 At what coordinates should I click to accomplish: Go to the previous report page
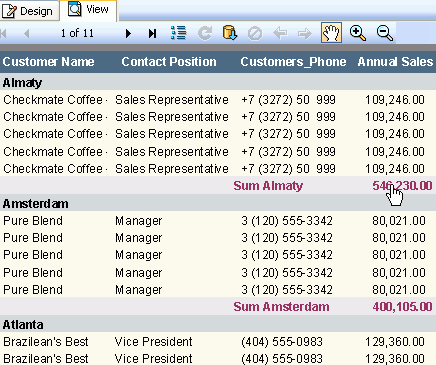click(27, 33)
